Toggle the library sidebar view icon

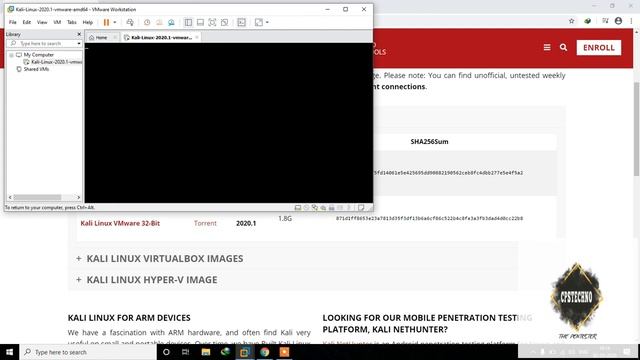coord(188,22)
